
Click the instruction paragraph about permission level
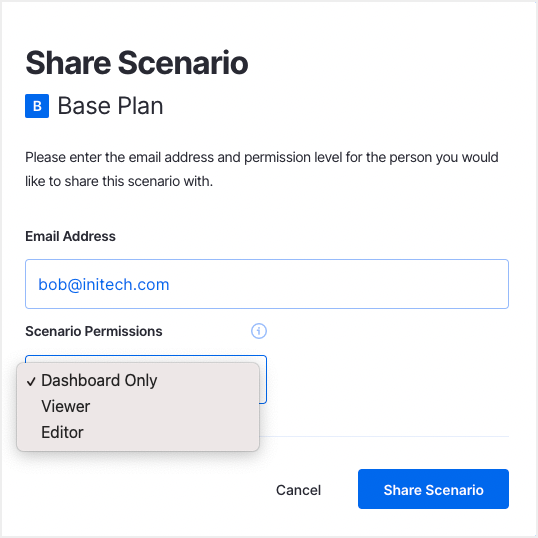262,169
